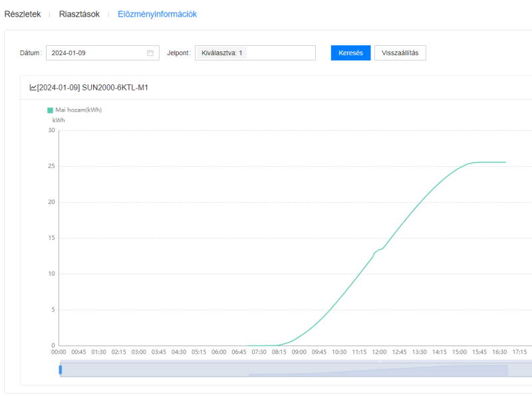Click the 16:30 time axis label
Image resolution: width=532 pixels, height=396 pixels.
click(x=499, y=352)
